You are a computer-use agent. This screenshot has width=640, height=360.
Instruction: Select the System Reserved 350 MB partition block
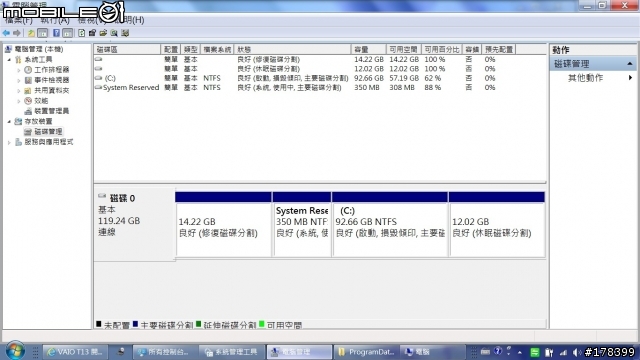point(302,224)
